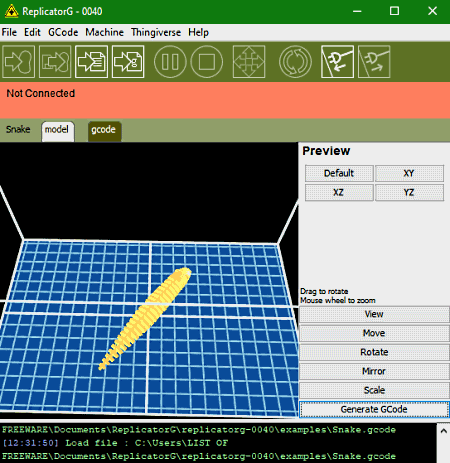Screen dimensions: 450x463
Task: Open the Thingiverse menu
Action: pos(156,32)
